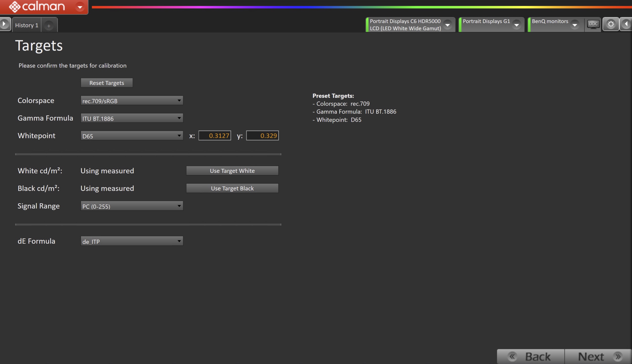Screen dimensions: 632x364
Task: Open the Signal Range dropdown
Action: click(132, 206)
